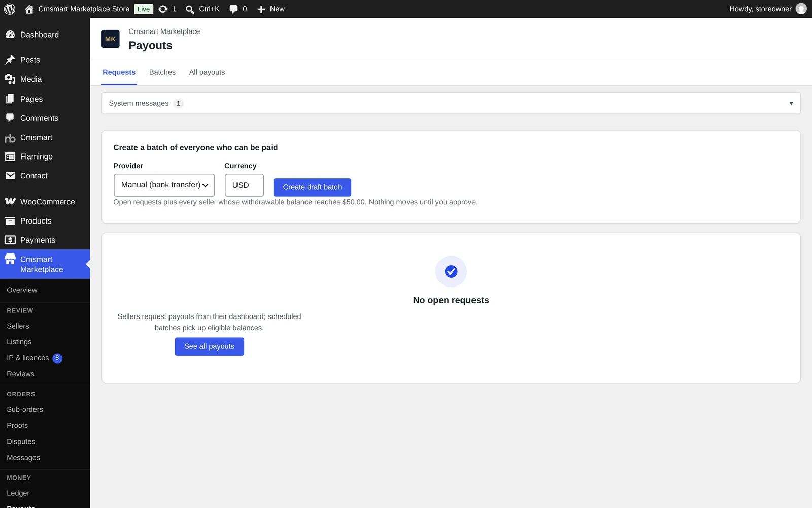This screenshot has height=508, width=812.
Task: Click the MK marketplace logo badge
Action: point(111,39)
